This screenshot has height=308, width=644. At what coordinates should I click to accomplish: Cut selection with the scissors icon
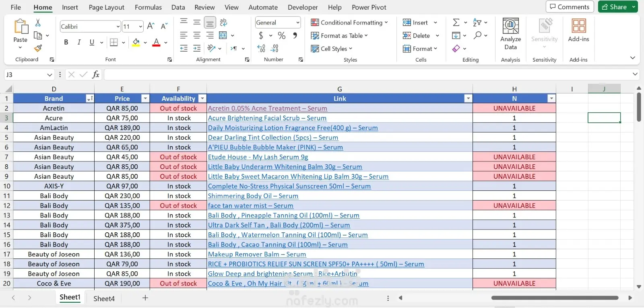pyautogui.click(x=38, y=23)
